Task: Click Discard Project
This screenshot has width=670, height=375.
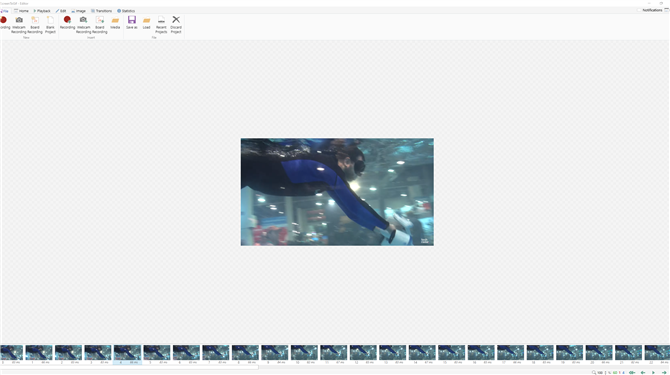Action: 176,25
